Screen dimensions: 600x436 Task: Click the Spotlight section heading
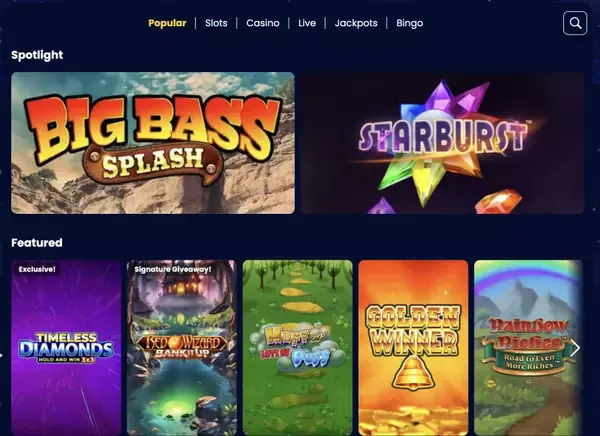tap(37, 55)
